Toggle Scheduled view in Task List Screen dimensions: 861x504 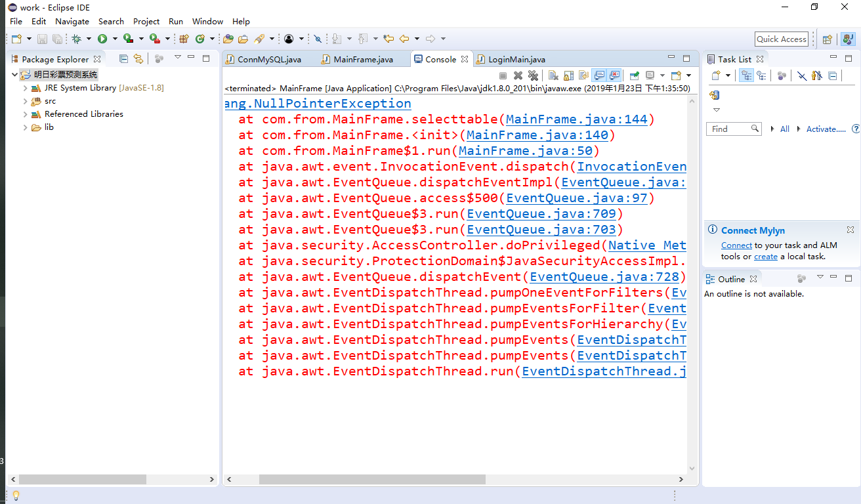coord(761,75)
